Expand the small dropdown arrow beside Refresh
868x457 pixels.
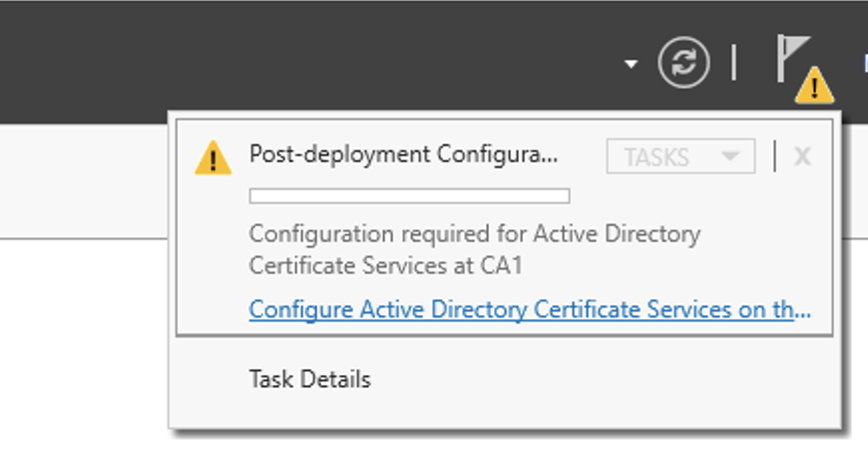coord(631,64)
